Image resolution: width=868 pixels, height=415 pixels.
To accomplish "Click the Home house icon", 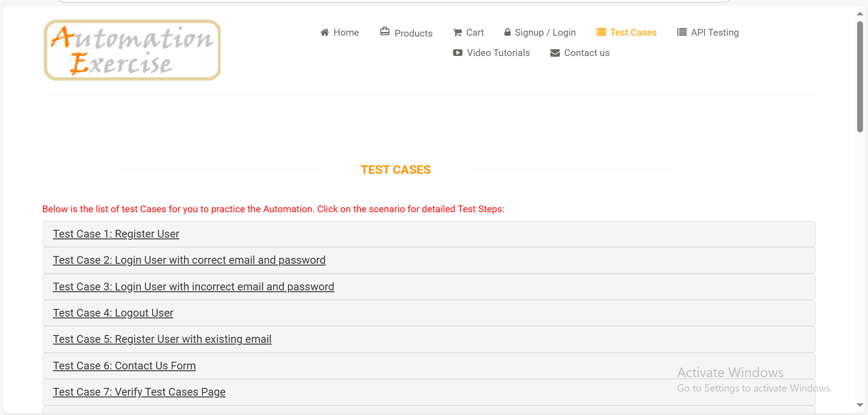I will pos(325,33).
